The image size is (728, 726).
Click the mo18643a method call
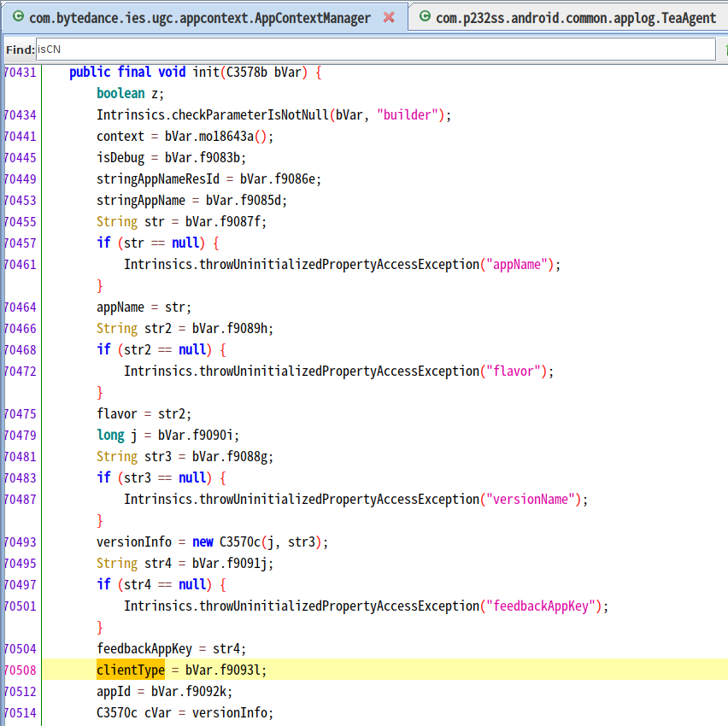(x=226, y=137)
